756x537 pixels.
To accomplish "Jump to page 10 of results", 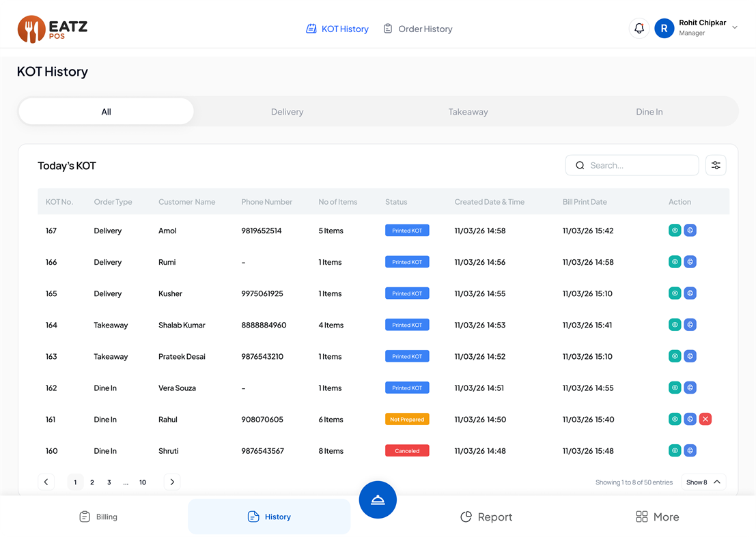I will 143,482.
